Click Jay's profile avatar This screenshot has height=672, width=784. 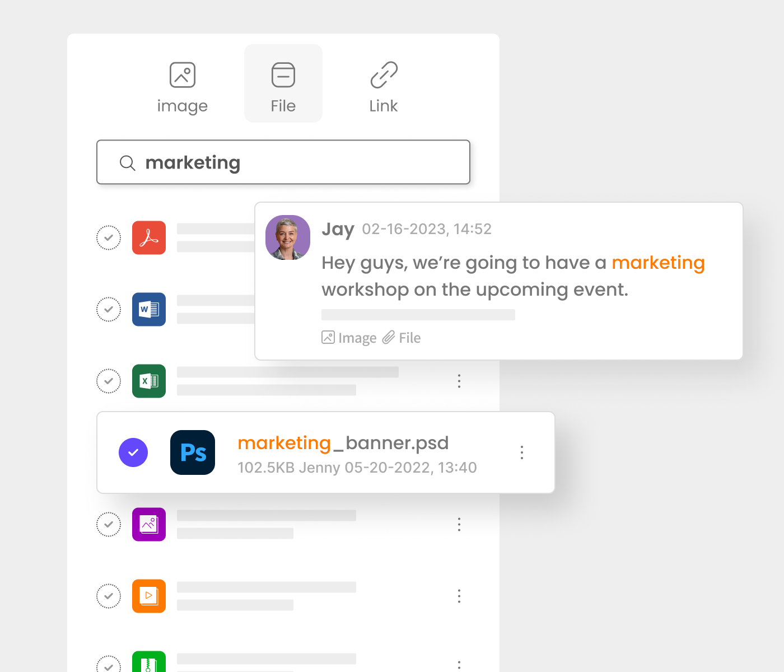[x=288, y=237]
